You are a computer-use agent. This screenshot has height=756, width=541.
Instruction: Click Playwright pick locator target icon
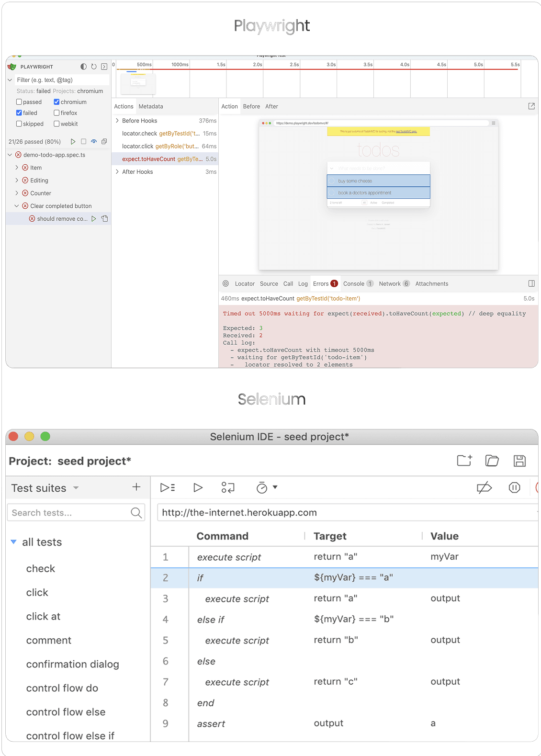225,283
